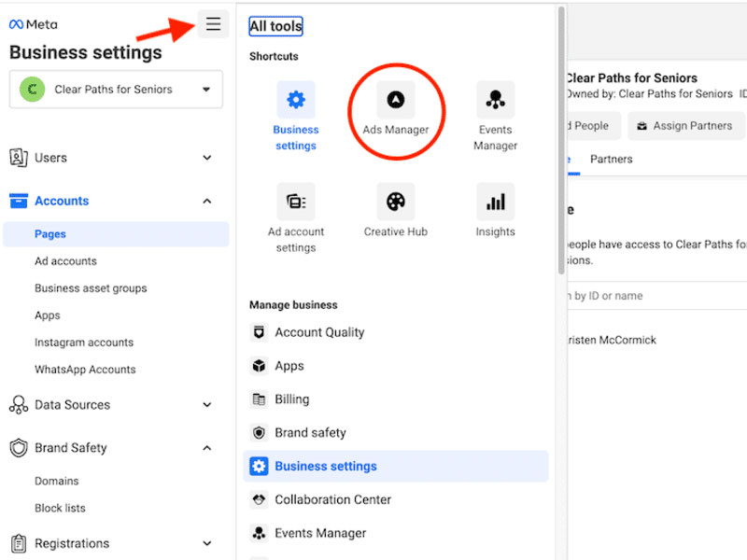Open Insights shortcut icon
The height and width of the screenshot is (560, 747).
click(x=495, y=203)
